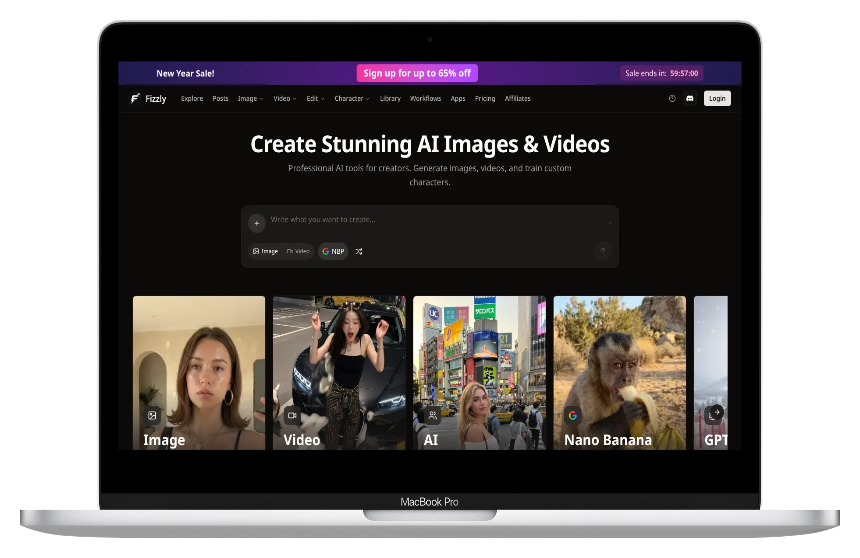Switch prompt mode to Video

click(298, 251)
